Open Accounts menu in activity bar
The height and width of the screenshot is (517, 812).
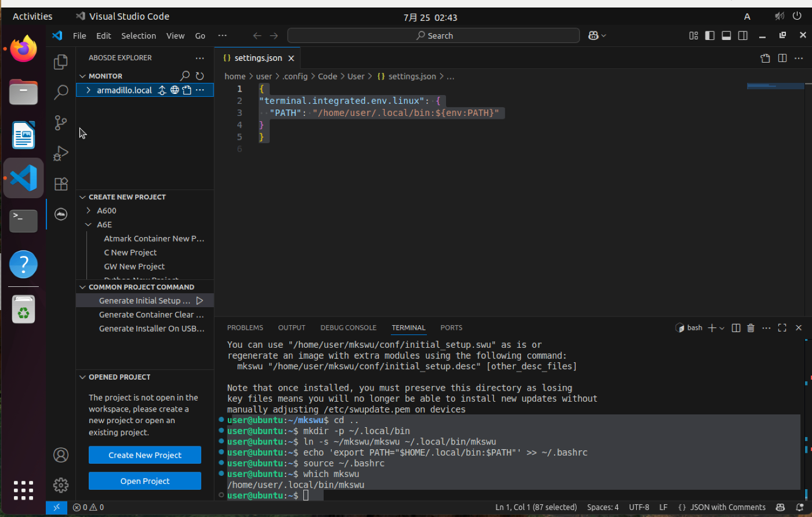61,455
